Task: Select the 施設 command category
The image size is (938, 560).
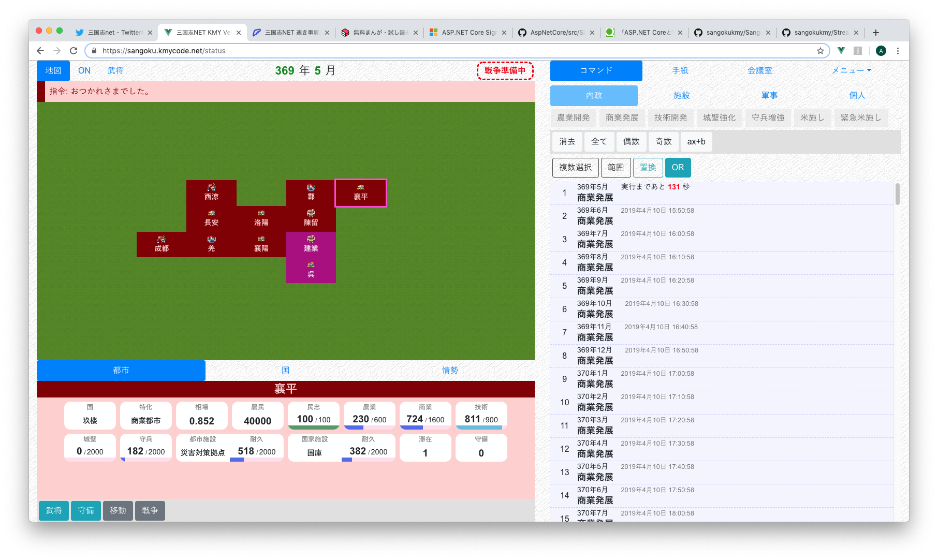Action: coord(682,96)
